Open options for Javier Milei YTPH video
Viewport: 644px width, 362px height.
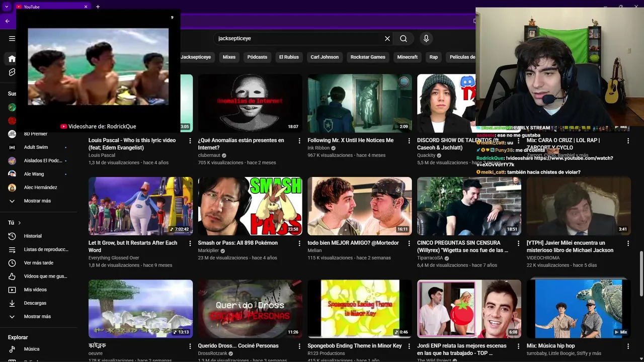(x=628, y=243)
